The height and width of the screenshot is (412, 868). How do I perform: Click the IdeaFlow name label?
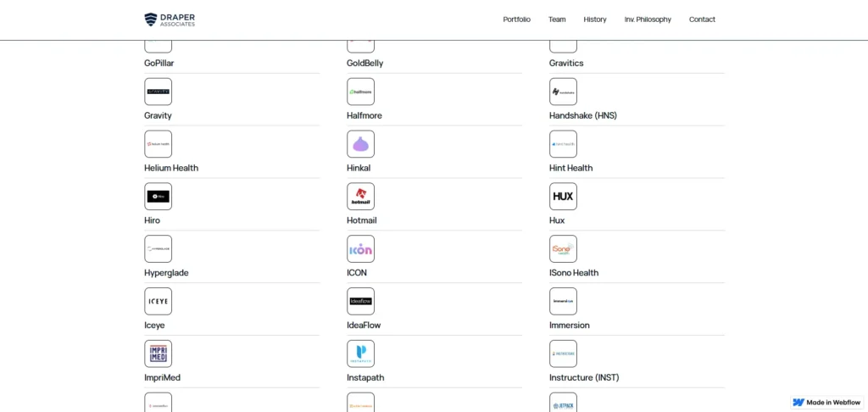click(x=364, y=325)
